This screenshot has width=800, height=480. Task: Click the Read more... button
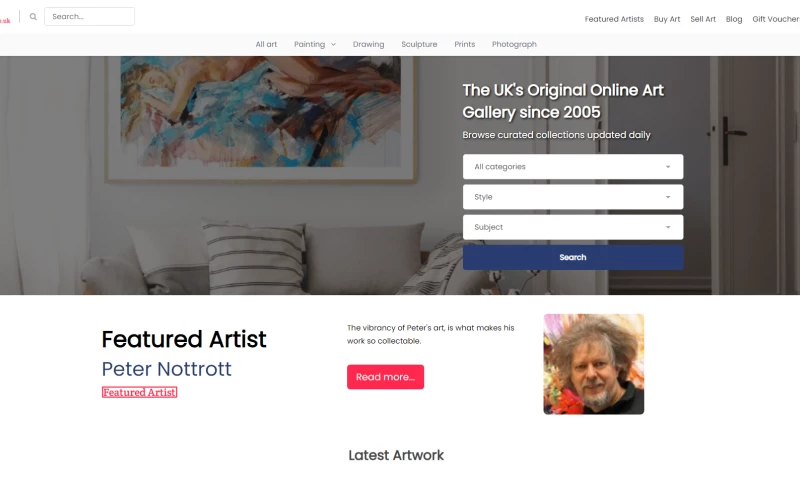pyautogui.click(x=385, y=377)
